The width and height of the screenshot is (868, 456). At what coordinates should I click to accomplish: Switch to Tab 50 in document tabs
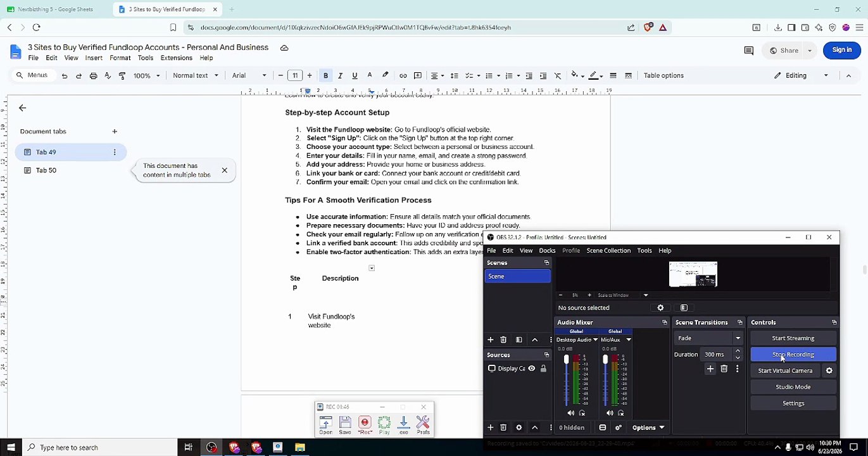[x=71, y=170]
